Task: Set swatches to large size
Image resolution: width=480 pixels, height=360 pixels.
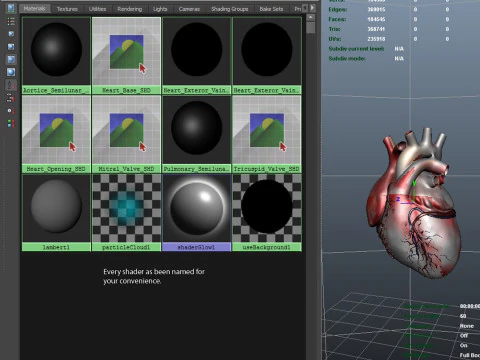Action: 11,59
